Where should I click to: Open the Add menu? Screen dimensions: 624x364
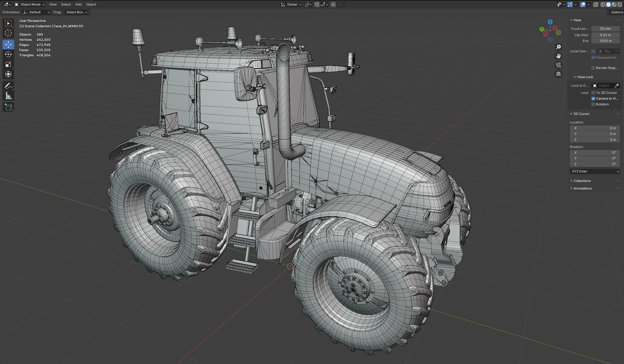click(78, 5)
